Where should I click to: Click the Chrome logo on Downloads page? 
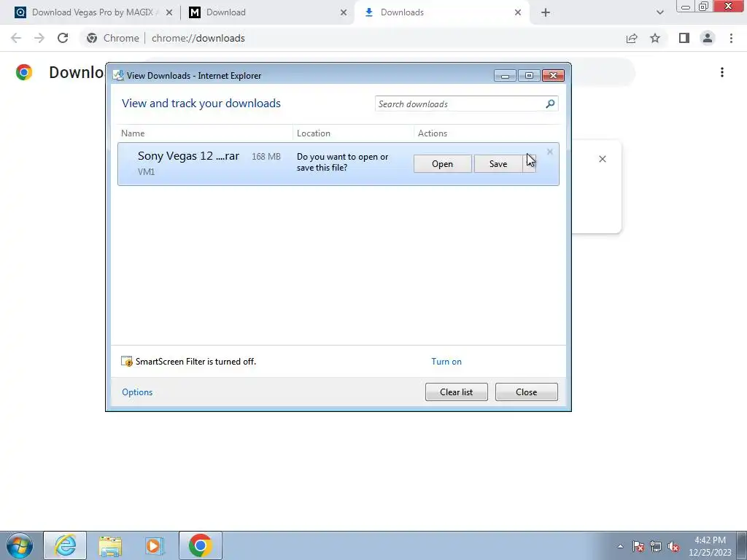pyautogui.click(x=24, y=72)
